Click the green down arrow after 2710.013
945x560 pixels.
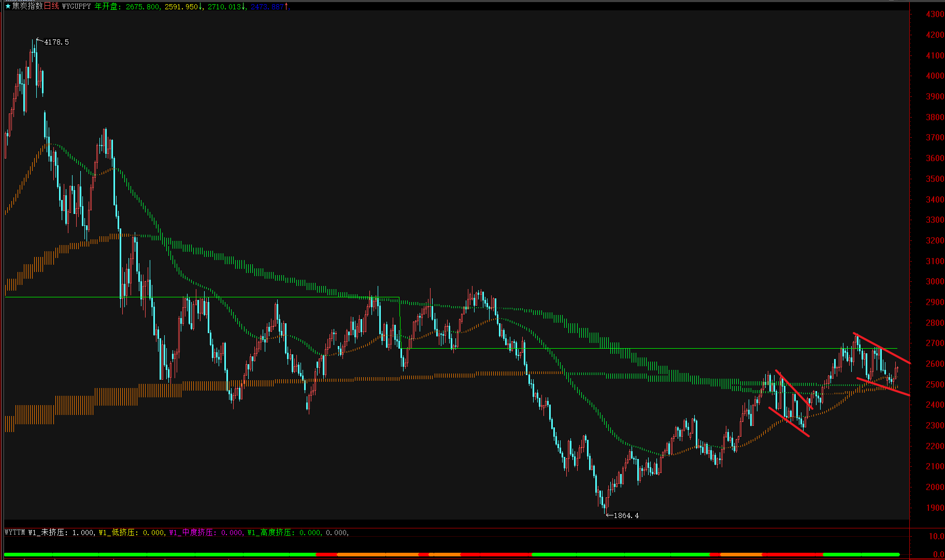coord(244,6)
